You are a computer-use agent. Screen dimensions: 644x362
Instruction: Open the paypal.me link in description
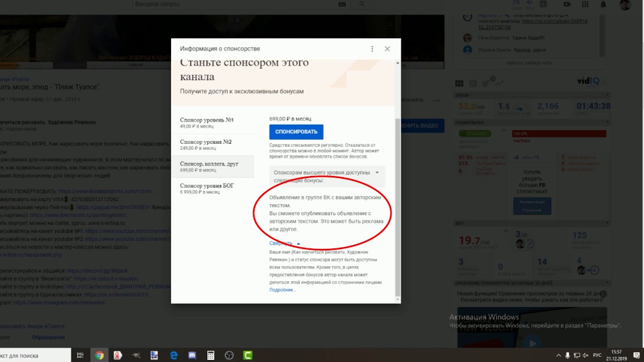pyautogui.click(x=114, y=207)
